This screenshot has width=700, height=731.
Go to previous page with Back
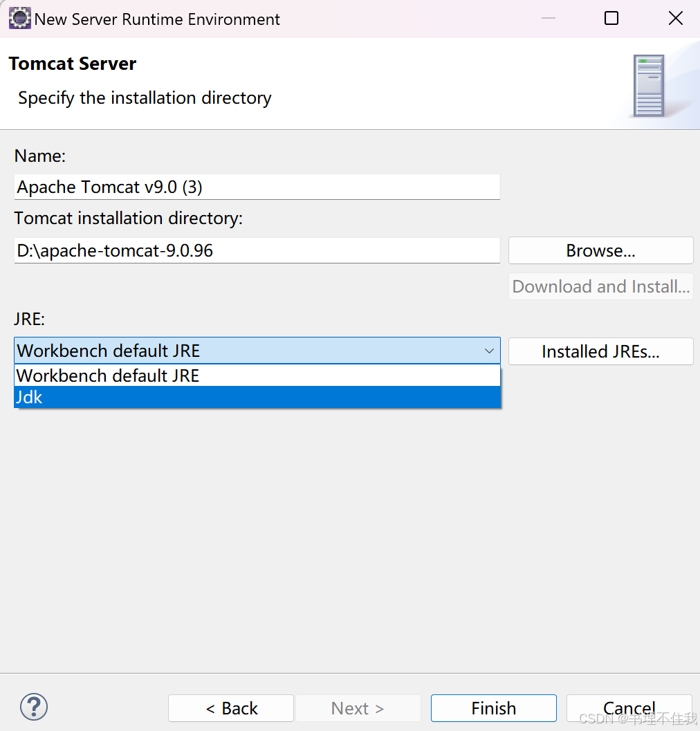[231, 708]
